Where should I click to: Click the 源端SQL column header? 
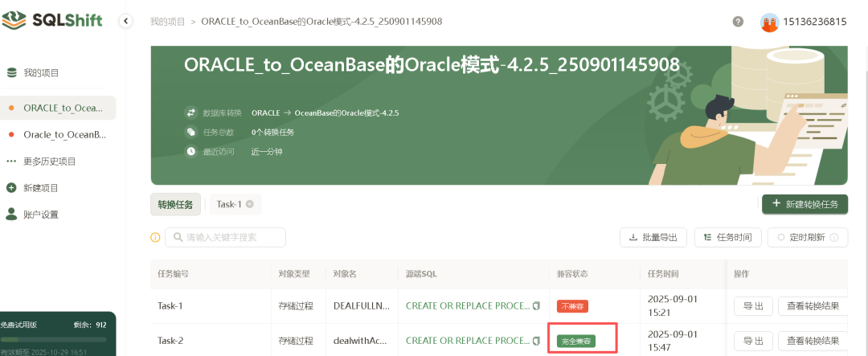(422, 273)
